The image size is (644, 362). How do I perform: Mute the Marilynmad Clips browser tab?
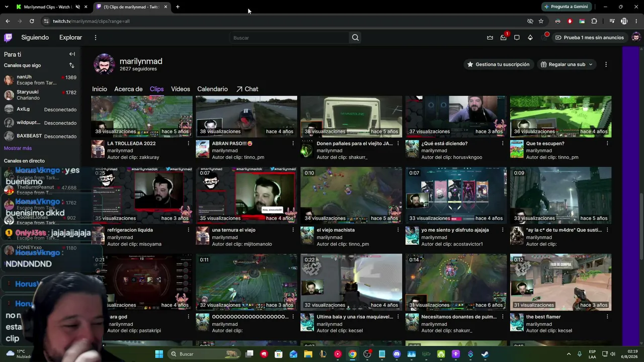click(77, 7)
